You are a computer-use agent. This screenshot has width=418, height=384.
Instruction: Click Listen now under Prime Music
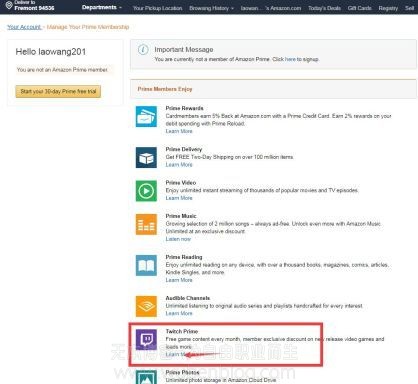[x=178, y=239]
